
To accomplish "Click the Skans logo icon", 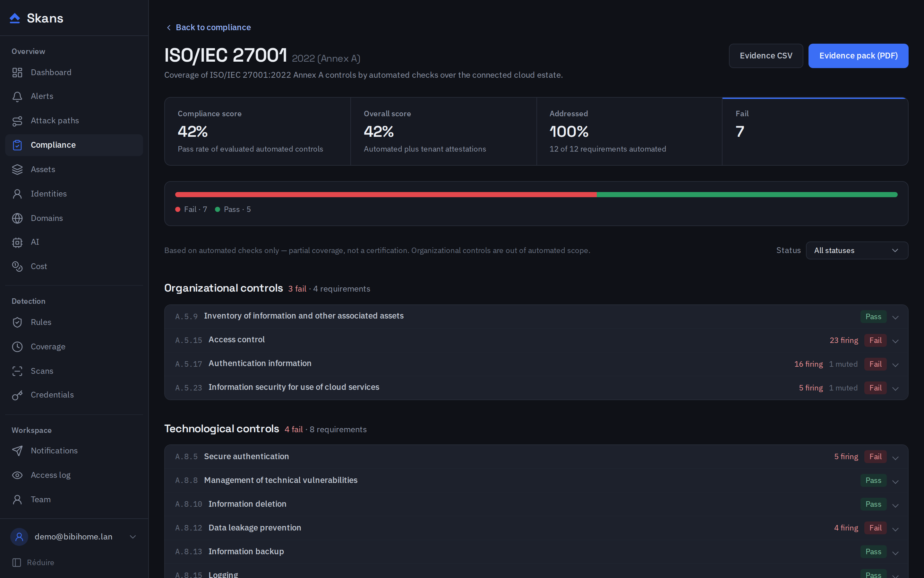I will pos(14,18).
